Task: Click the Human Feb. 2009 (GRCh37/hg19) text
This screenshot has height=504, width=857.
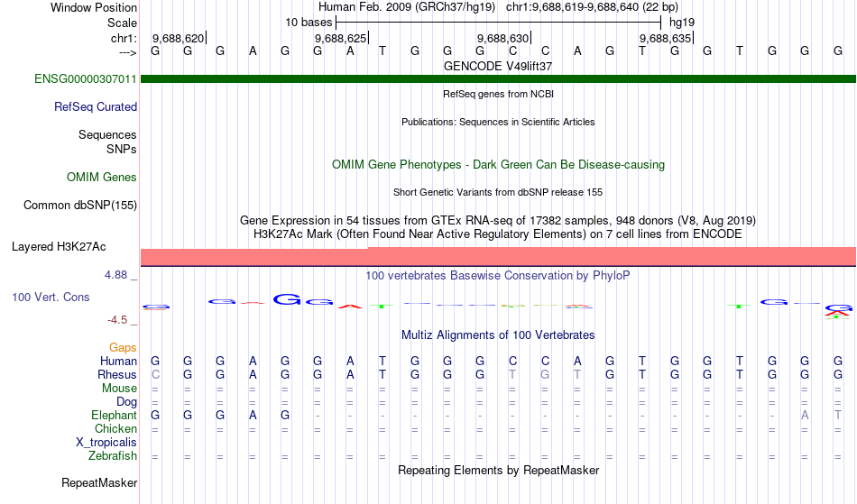Action: point(407,7)
